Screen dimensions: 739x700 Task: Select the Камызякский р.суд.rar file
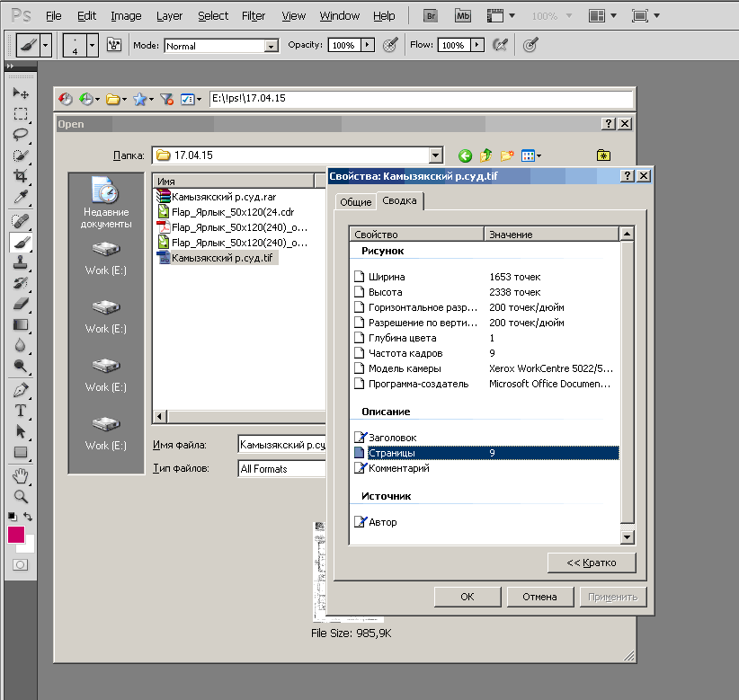(x=224, y=197)
